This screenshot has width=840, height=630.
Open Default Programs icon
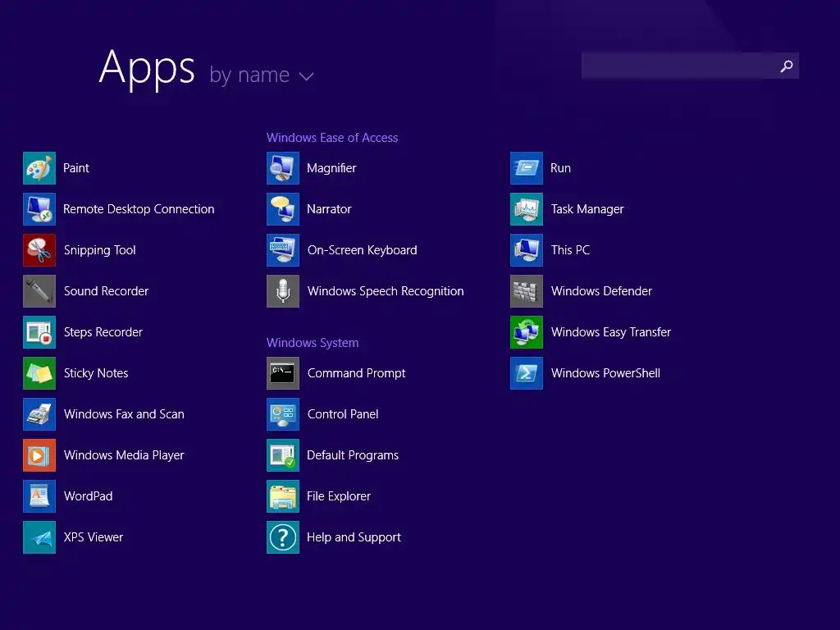tap(283, 455)
